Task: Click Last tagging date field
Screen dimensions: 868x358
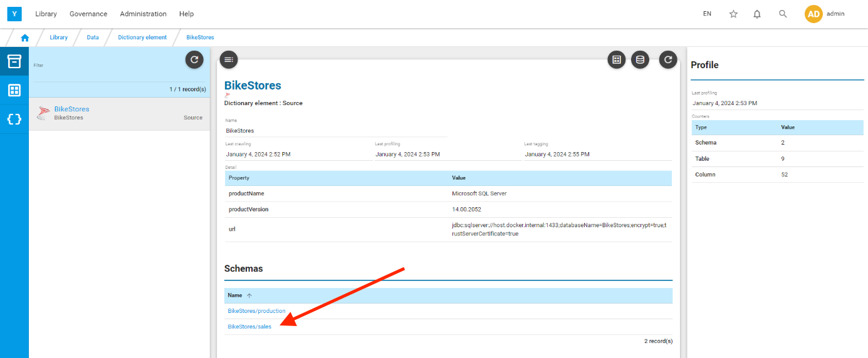Action: click(598, 154)
